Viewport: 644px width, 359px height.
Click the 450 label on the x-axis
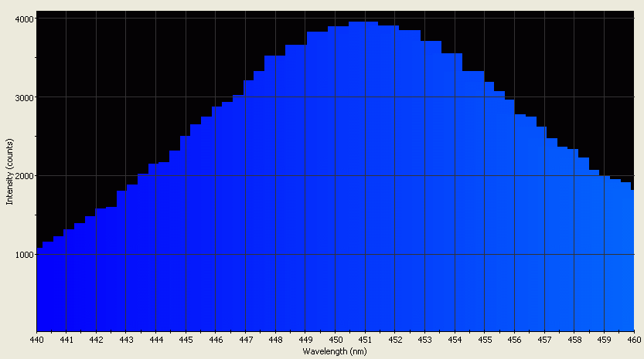335,340
